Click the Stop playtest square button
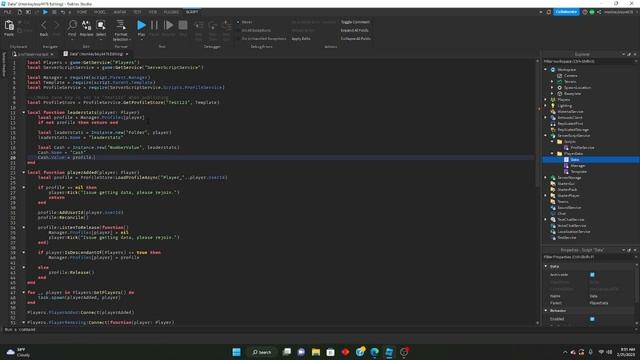The height and width of the screenshot is (360, 640). click(183, 25)
